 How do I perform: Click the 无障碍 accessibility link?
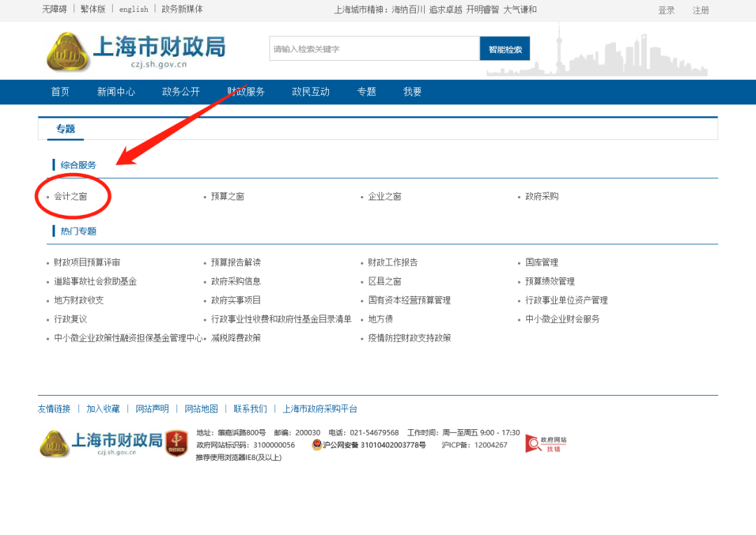55,9
